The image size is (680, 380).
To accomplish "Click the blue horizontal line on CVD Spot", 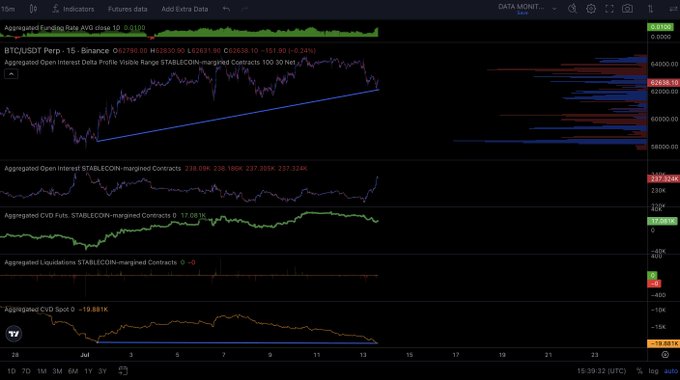I will 237,343.
